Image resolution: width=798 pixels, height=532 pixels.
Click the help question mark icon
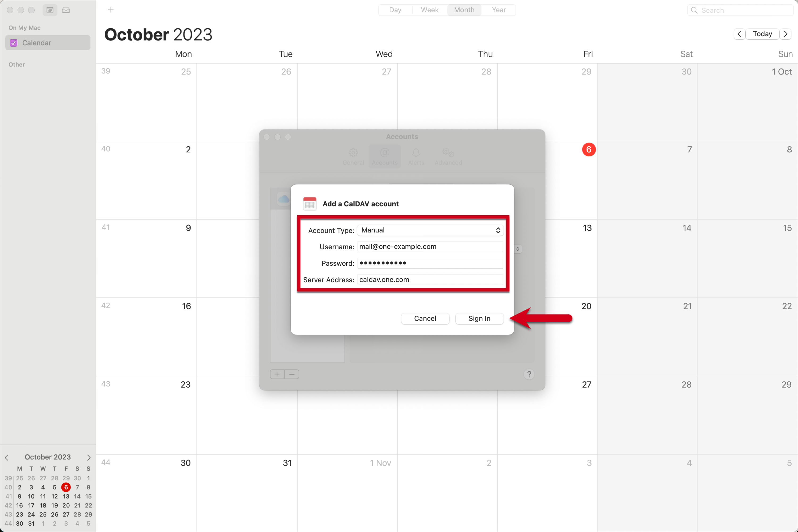tap(529, 374)
